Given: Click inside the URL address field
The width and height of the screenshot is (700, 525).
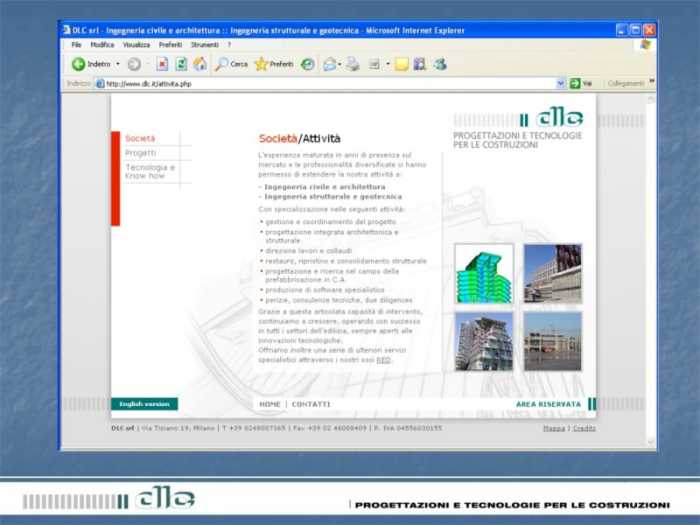Looking at the screenshot, I should (x=320, y=84).
